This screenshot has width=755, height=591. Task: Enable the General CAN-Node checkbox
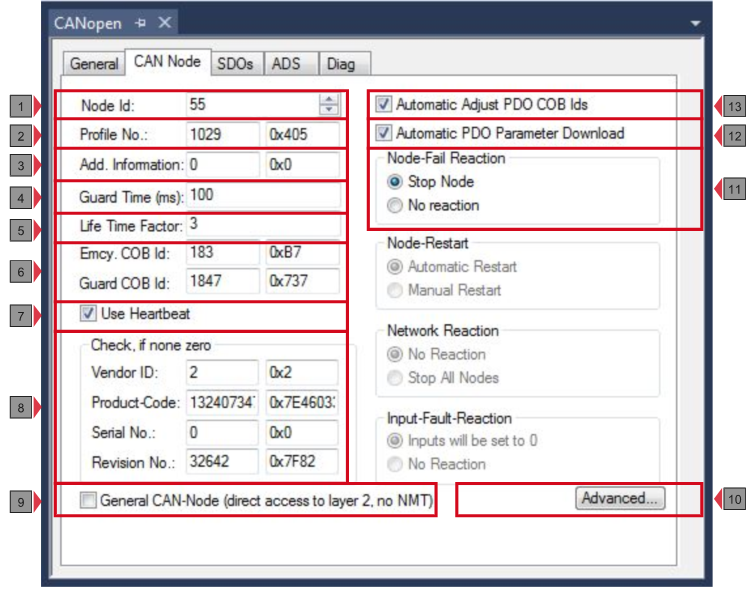pos(89,501)
